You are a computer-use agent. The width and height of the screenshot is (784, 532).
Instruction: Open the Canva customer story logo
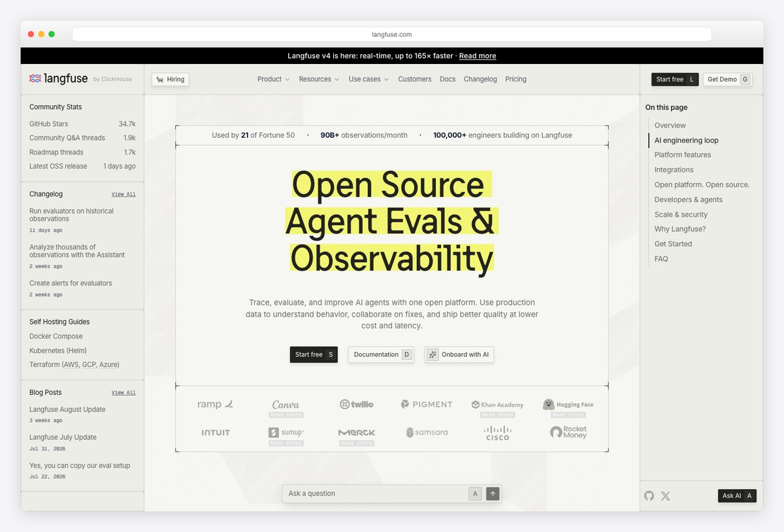(286, 405)
